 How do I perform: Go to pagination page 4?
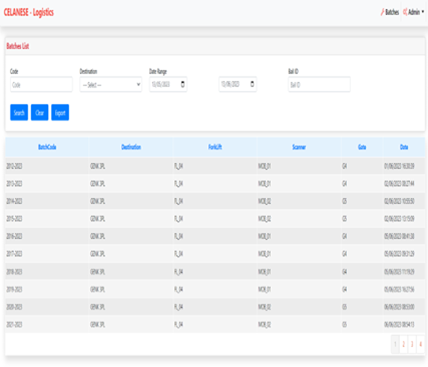[421, 344]
